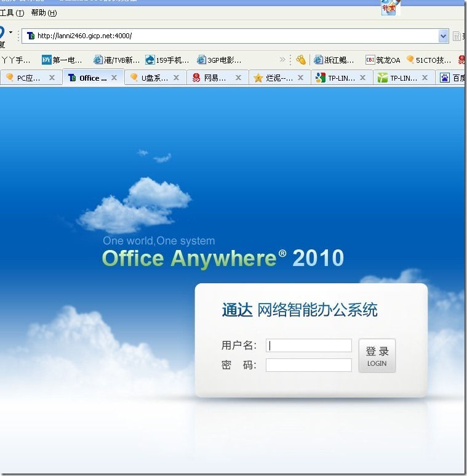Click the 登录 LOGIN button

point(377,356)
